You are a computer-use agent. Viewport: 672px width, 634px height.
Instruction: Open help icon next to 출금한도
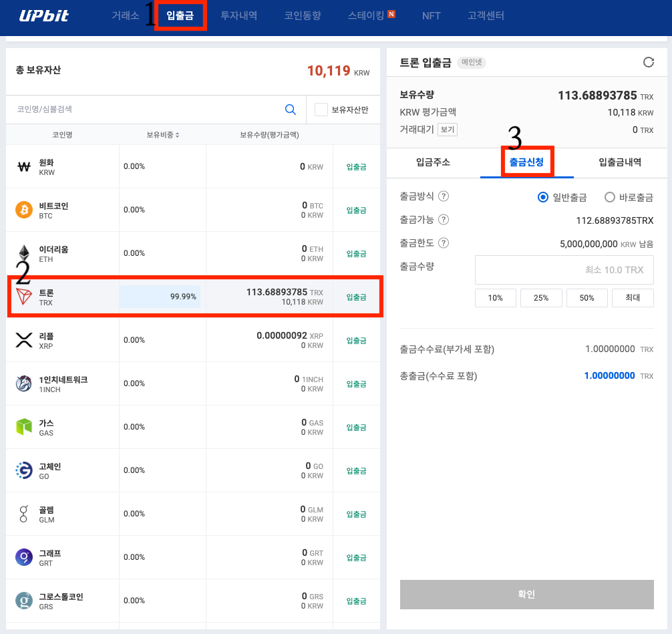(x=444, y=243)
